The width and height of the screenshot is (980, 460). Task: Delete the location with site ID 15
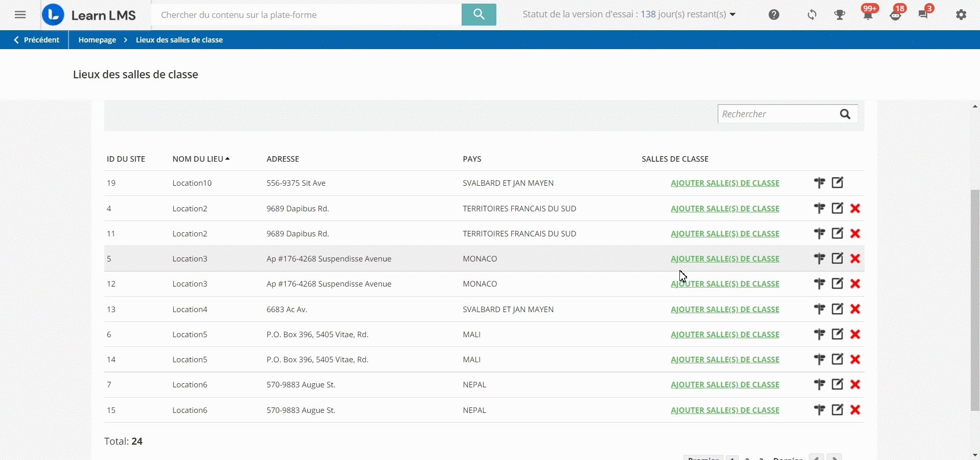point(855,410)
